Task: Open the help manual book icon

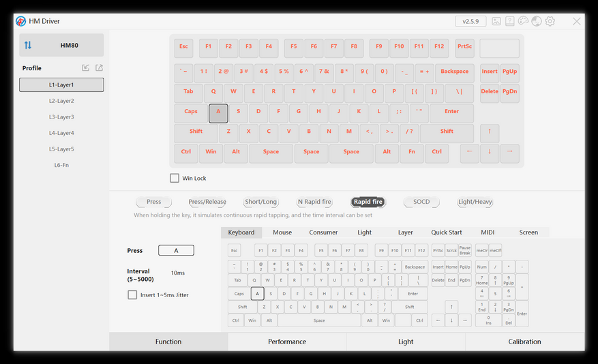Action: pos(509,21)
